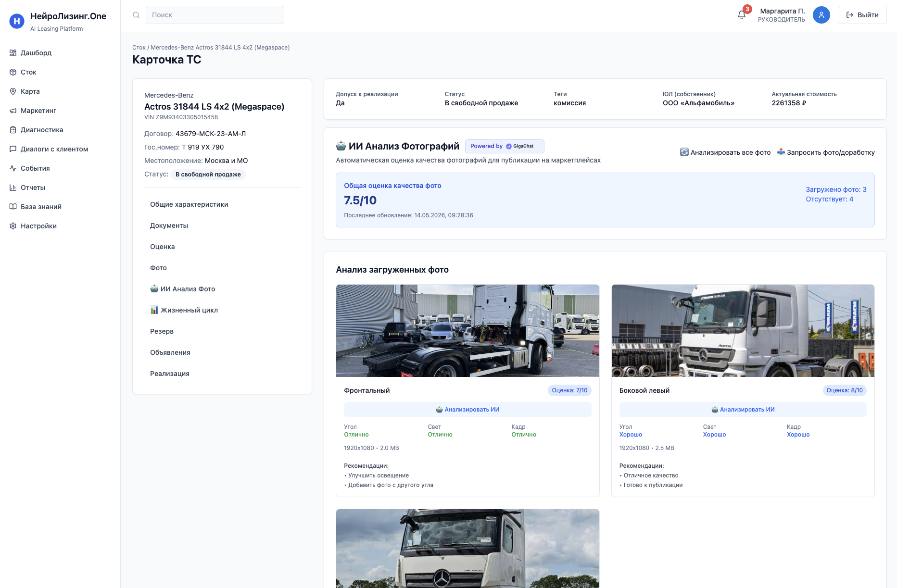Click the Маргарита П. user name

tap(783, 11)
